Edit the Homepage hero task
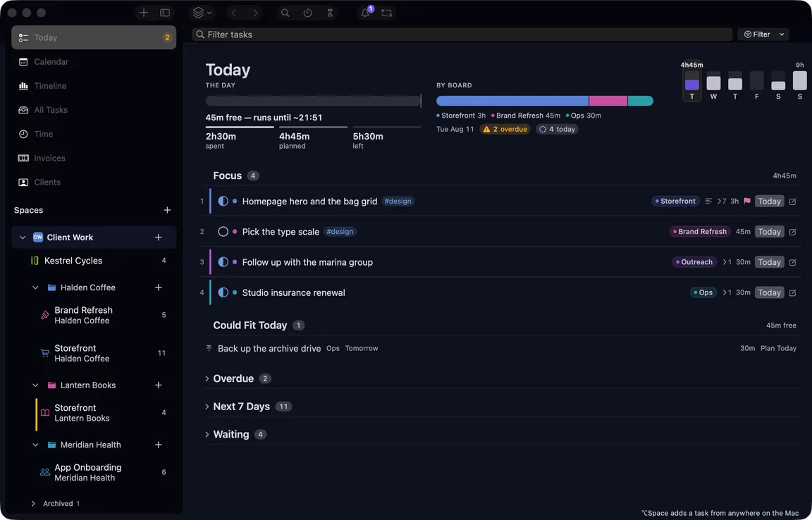Image resolution: width=812 pixels, height=520 pixels. [x=792, y=202]
